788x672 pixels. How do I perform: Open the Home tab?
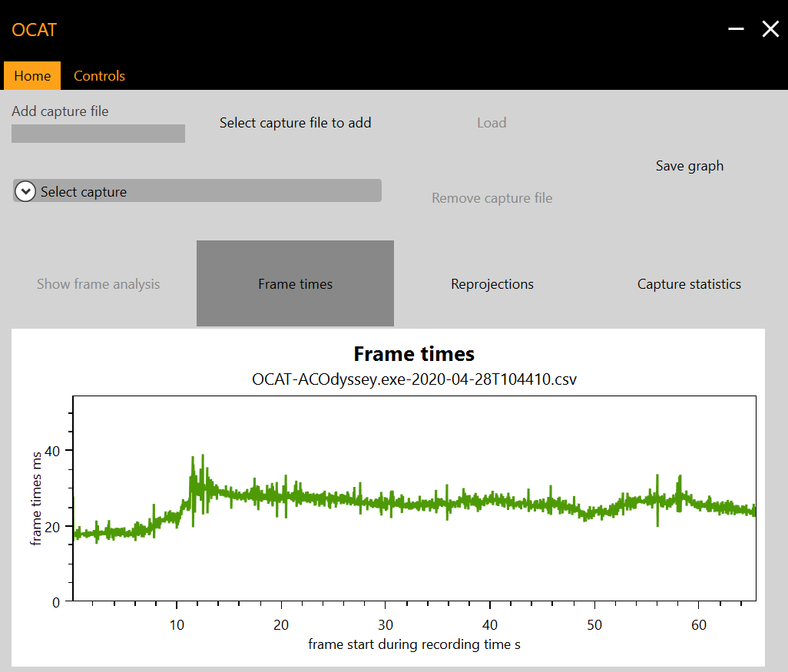32,76
